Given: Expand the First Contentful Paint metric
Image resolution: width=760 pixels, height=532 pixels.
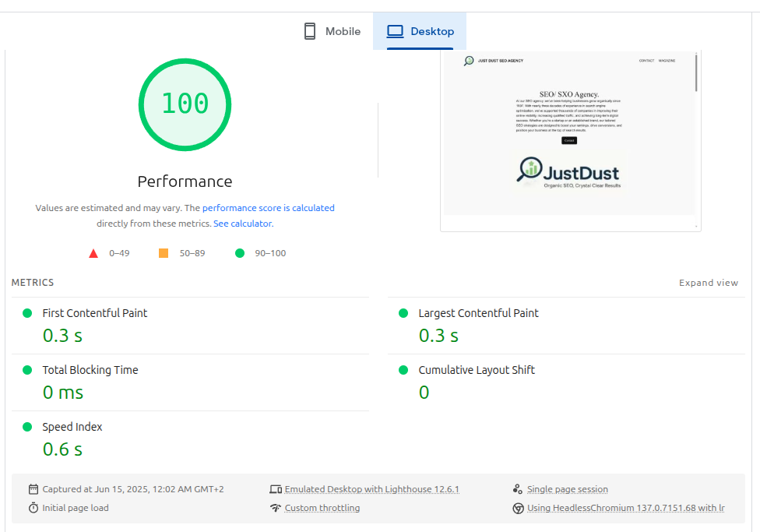Looking at the screenshot, I should (x=95, y=313).
